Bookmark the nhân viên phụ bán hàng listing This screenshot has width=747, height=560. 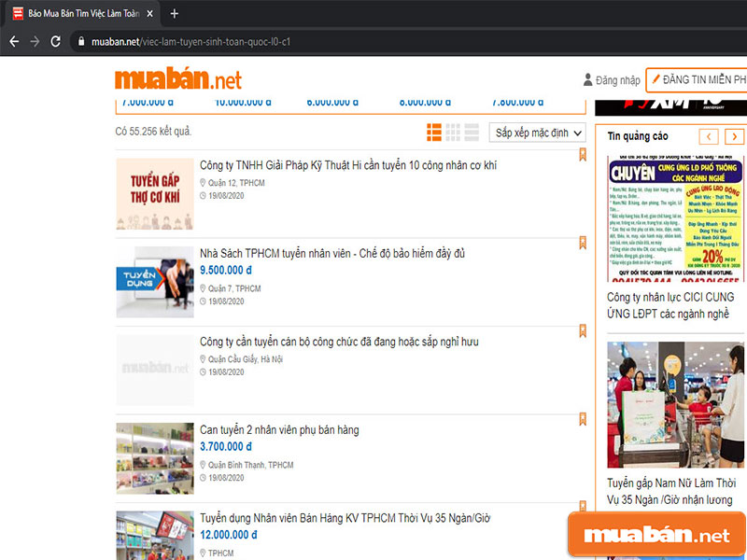582,418
